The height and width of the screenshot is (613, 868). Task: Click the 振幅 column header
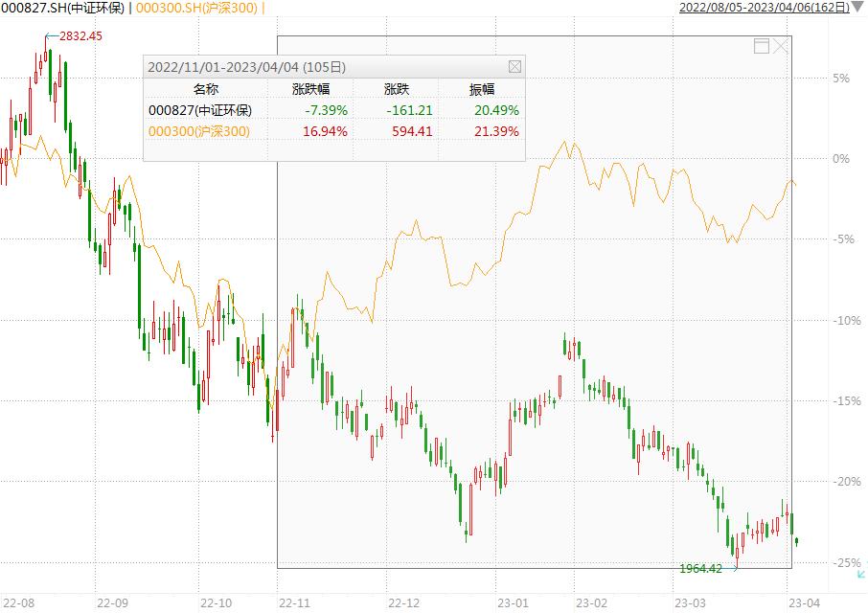pyautogui.click(x=481, y=89)
